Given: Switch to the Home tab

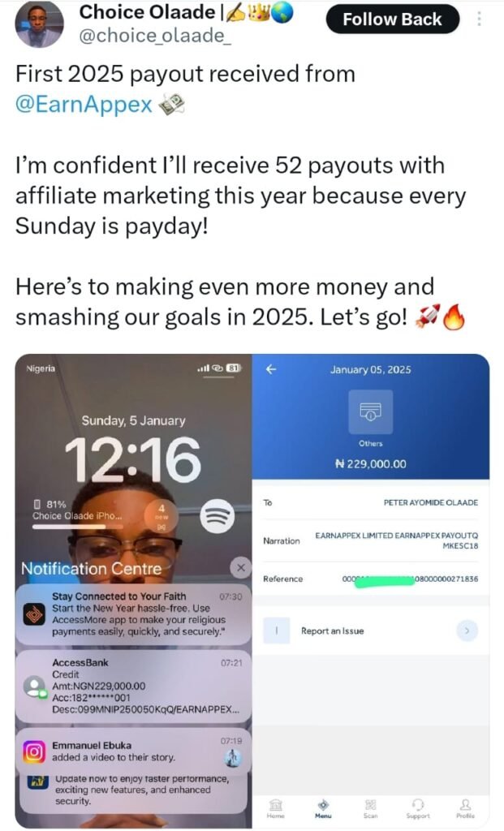Looking at the screenshot, I should 276,809.
